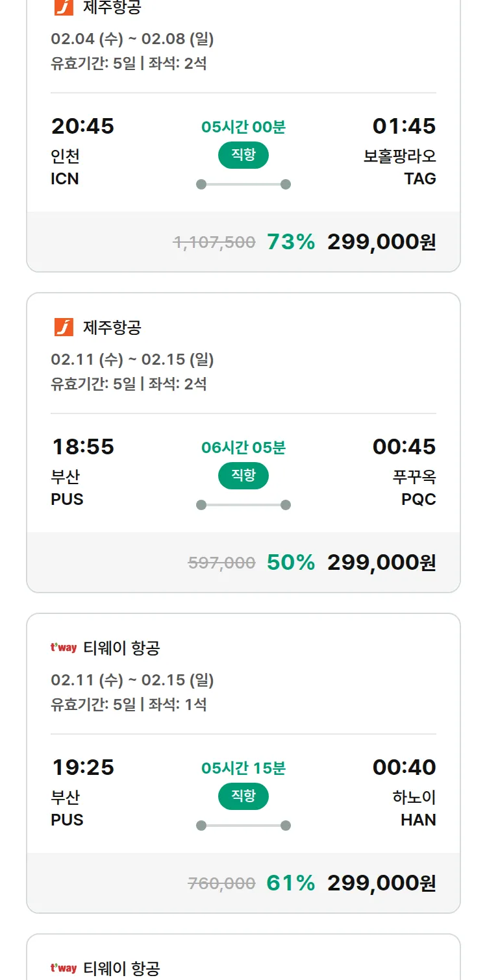
Task: Tap the Jeju Air logo in the Incheon flight card
Action: click(64, 8)
